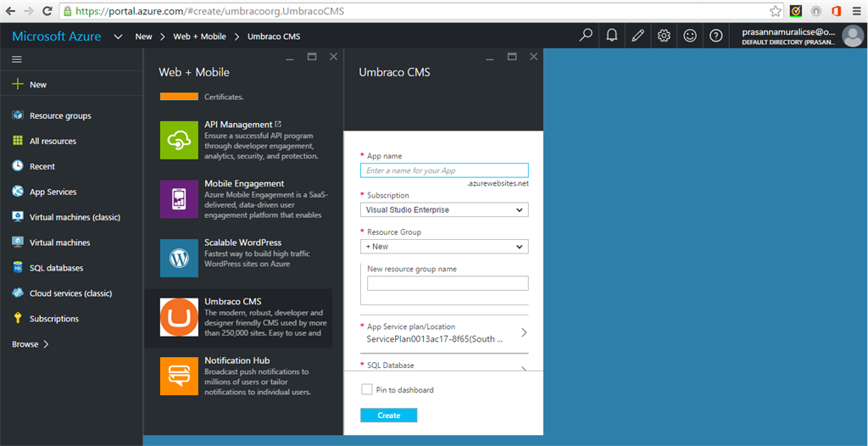Click the green plus New icon
The width and height of the screenshot is (868, 446).
(x=18, y=84)
